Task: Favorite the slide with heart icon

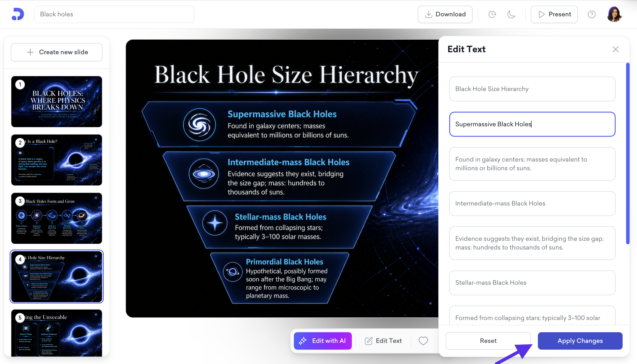Action: point(423,340)
